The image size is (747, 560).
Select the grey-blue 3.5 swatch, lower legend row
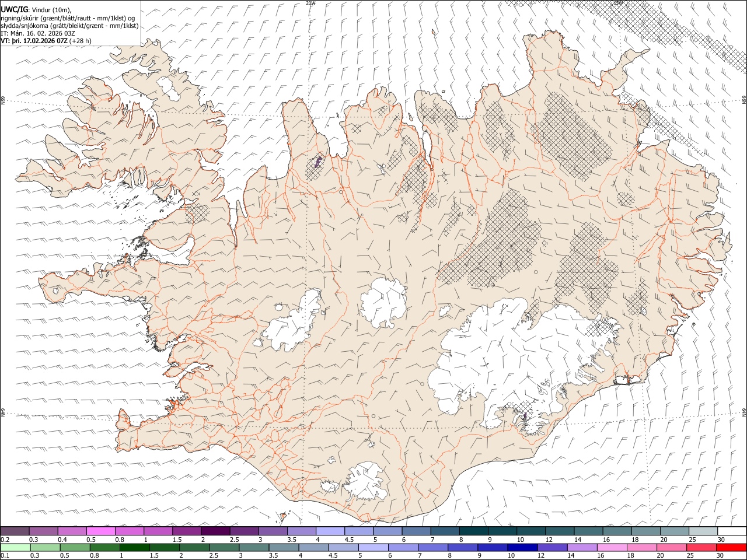pos(284,547)
